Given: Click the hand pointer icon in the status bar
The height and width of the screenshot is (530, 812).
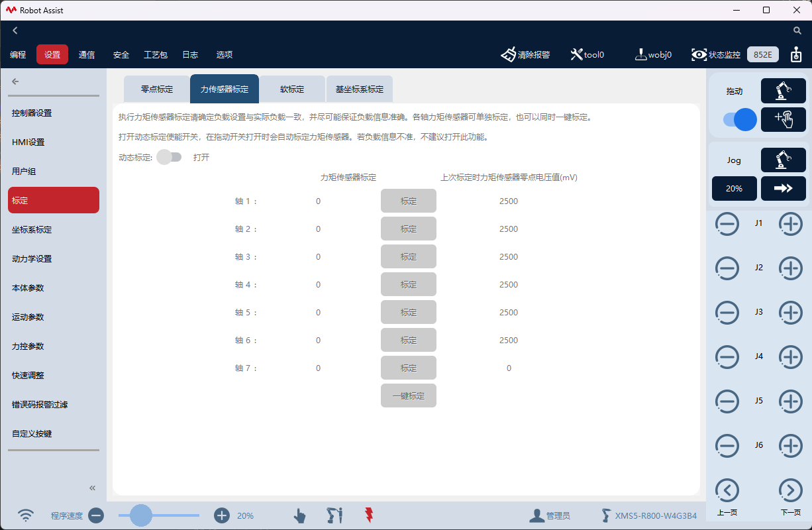Looking at the screenshot, I should (299, 515).
